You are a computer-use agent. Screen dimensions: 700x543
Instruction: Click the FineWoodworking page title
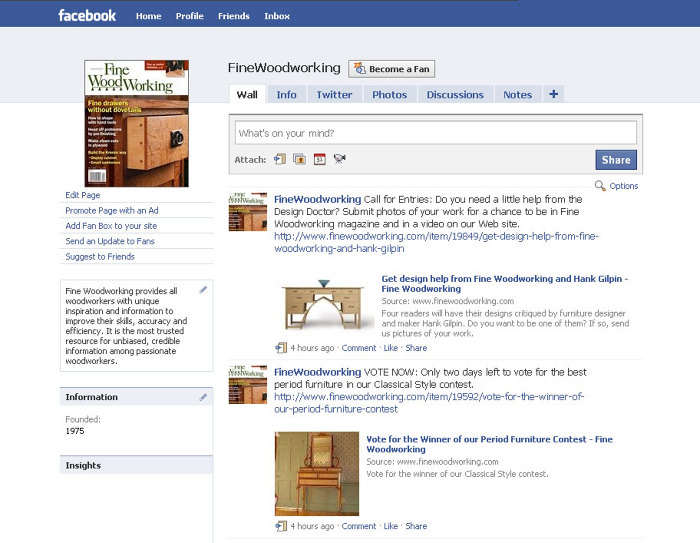point(284,67)
